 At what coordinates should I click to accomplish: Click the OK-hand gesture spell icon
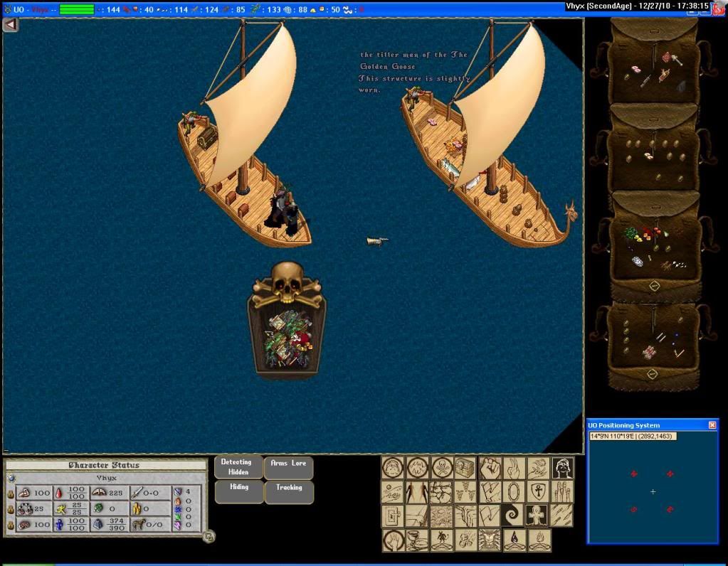515,468
